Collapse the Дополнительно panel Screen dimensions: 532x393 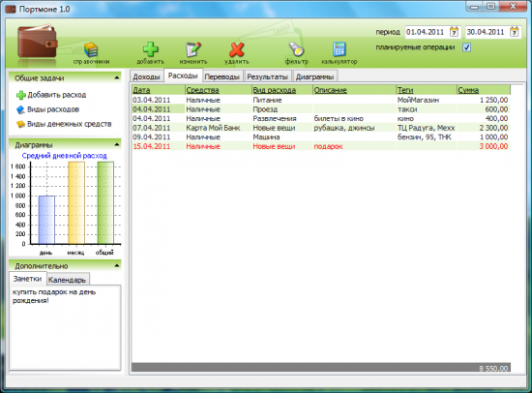pyautogui.click(x=117, y=265)
